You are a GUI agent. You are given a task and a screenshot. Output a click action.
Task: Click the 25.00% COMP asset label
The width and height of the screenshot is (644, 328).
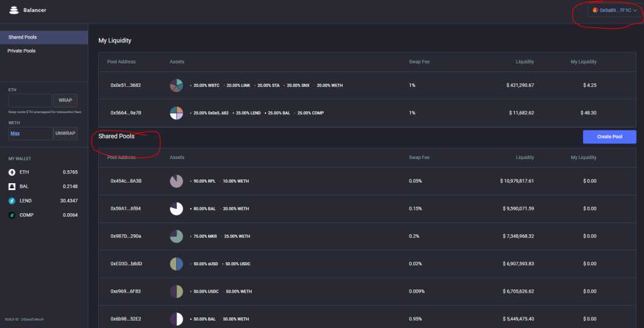(311, 113)
